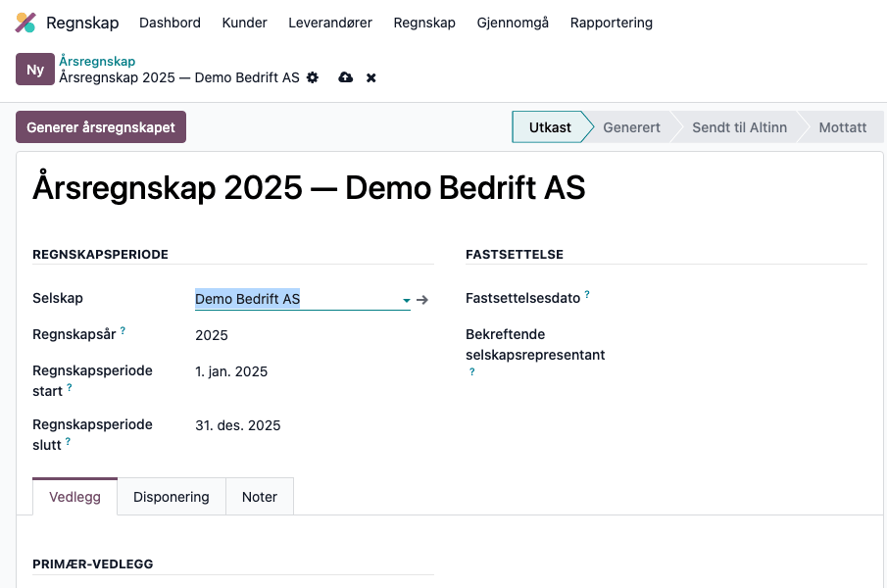
Task: Click the Selskap input field
Action: tap(303, 299)
